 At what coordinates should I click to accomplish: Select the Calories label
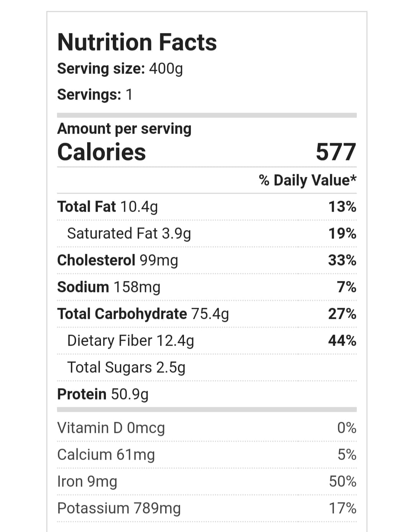[x=101, y=152]
